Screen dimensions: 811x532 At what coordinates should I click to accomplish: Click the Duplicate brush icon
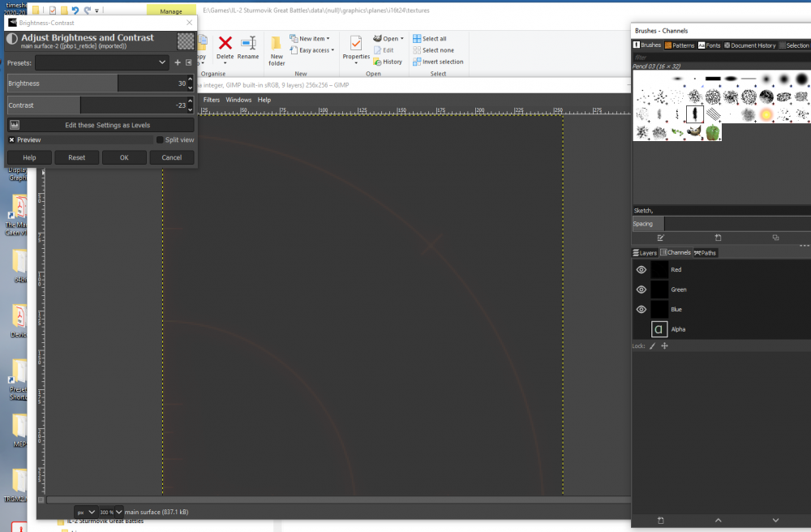point(775,238)
